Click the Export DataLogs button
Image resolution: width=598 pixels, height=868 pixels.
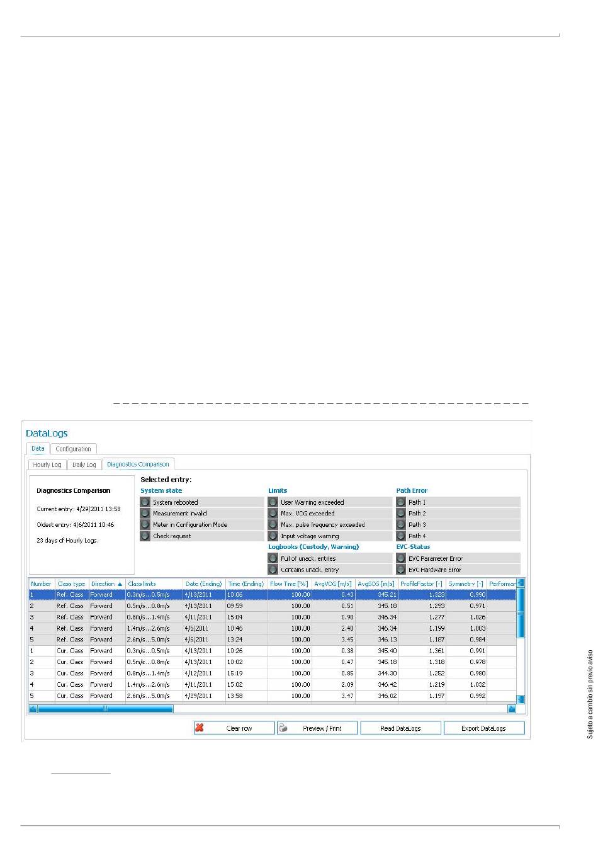(484, 728)
